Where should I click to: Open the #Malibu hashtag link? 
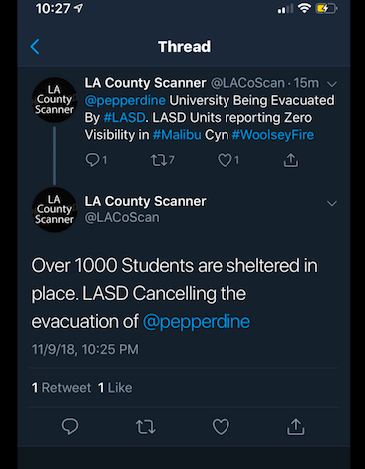point(177,135)
